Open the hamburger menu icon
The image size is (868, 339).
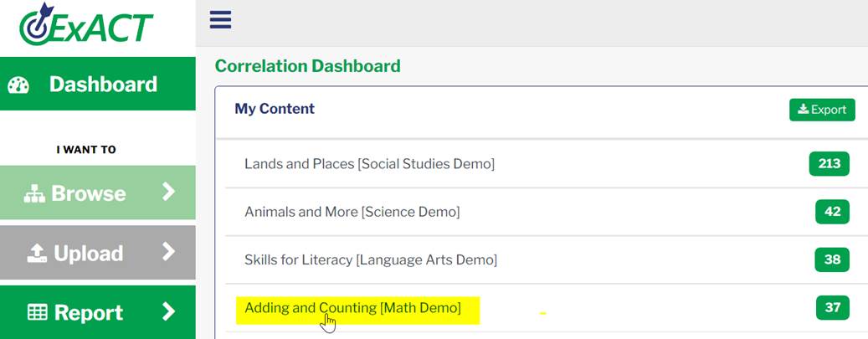pos(220,20)
